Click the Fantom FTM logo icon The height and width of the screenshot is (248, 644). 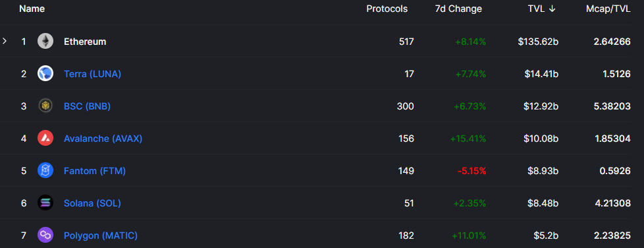tap(45, 171)
